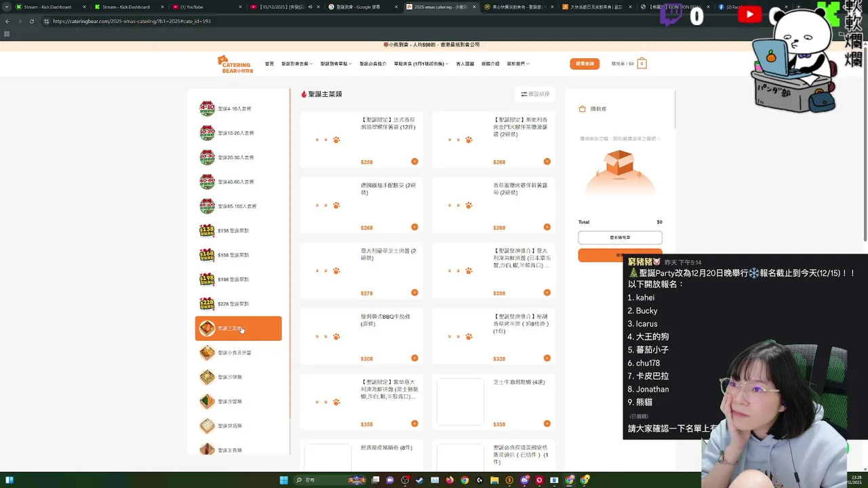Select the 聖誕4-10人套餐 category
The height and width of the screenshot is (488, 868).
238,108
